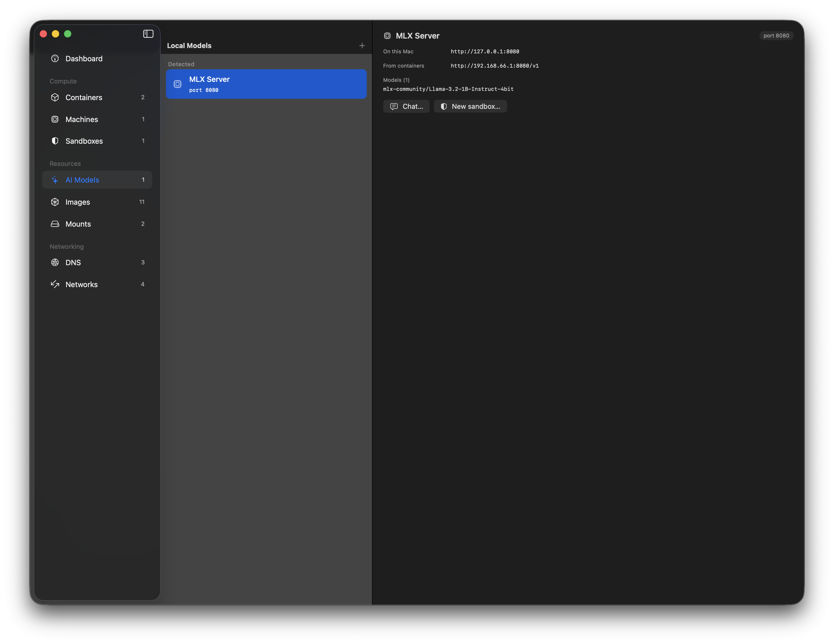Show the Sandboxes list
The image size is (834, 644).
click(x=97, y=141)
